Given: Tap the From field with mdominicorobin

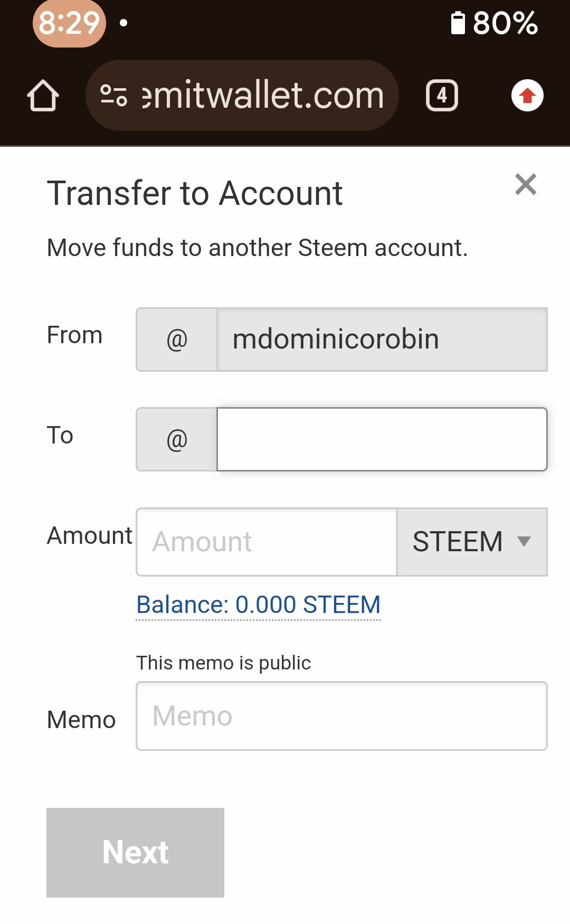Looking at the screenshot, I should [x=382, y=340].
